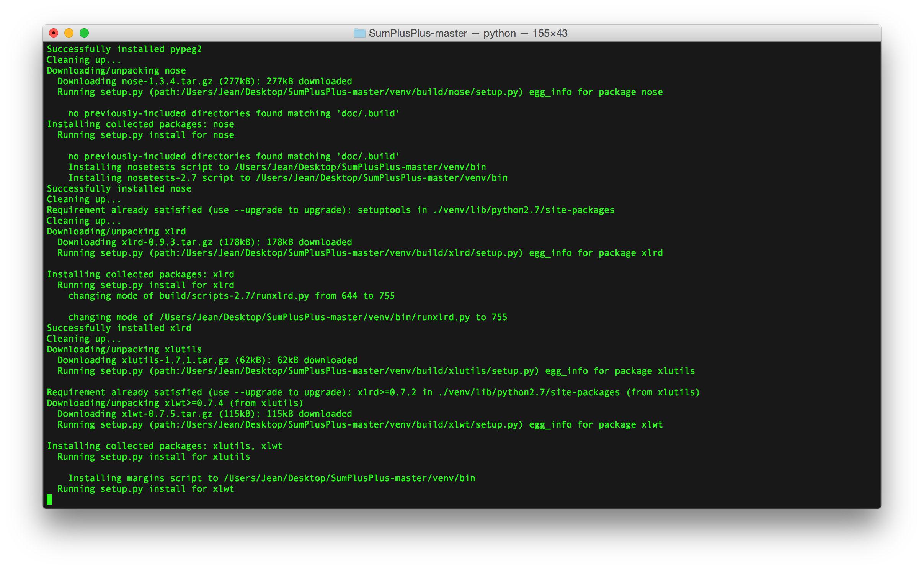Image resolution: width=924 pixels, height=570 pixels.
Task: Click 'Installing margins script to' line
Action: (x=272, y=478)
